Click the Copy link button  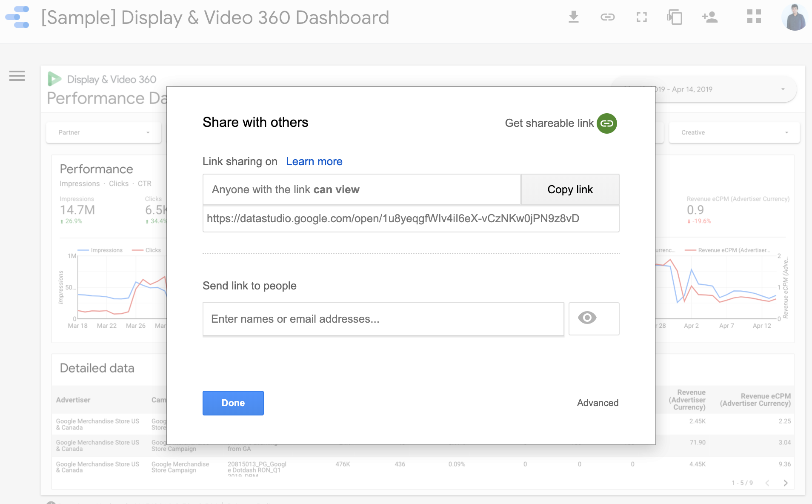click(x=570, y=189)
